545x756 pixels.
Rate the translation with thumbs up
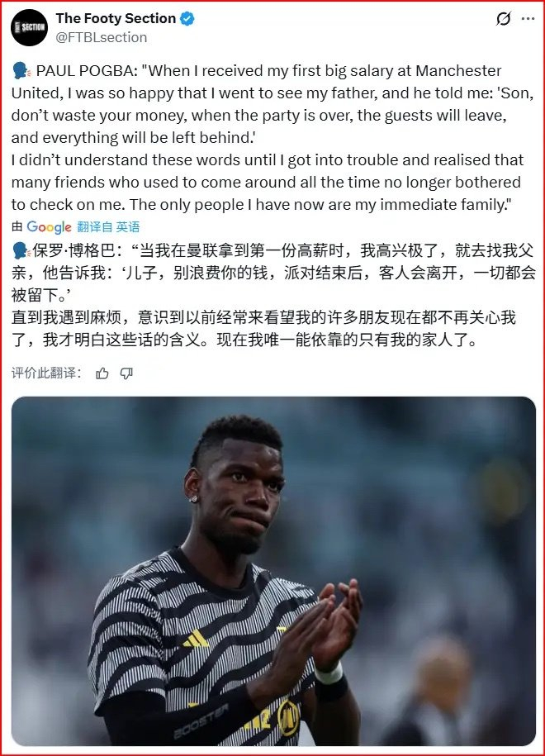tap(102, 373)
